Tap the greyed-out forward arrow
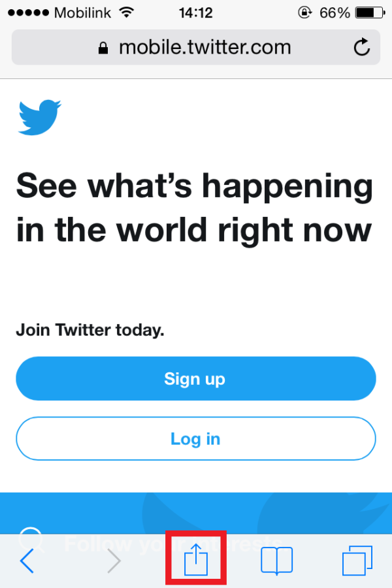Screen dimensions: 392x588 tap(114, 561)
